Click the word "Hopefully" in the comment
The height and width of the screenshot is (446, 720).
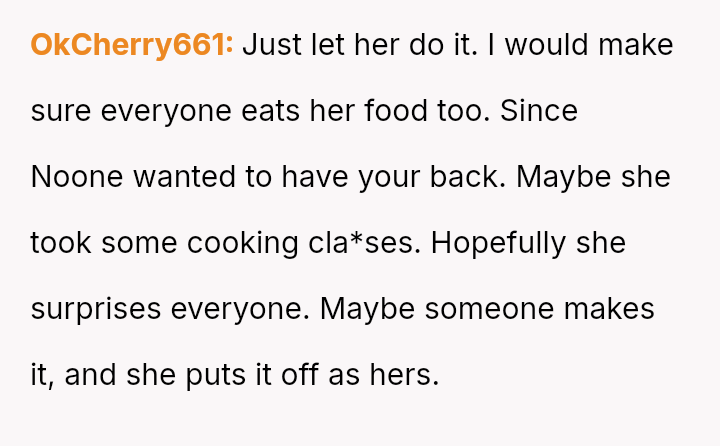tap(498, 243)
